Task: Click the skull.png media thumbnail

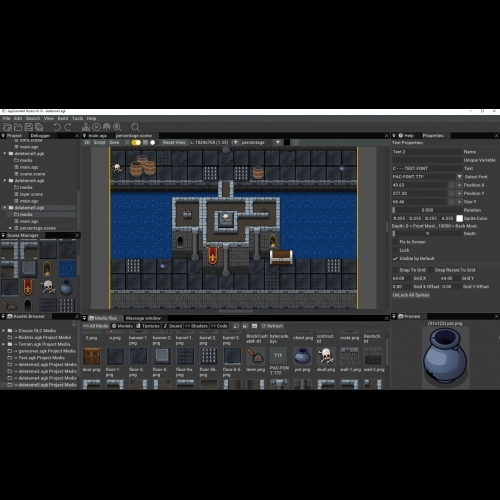Action: [326, 355]
